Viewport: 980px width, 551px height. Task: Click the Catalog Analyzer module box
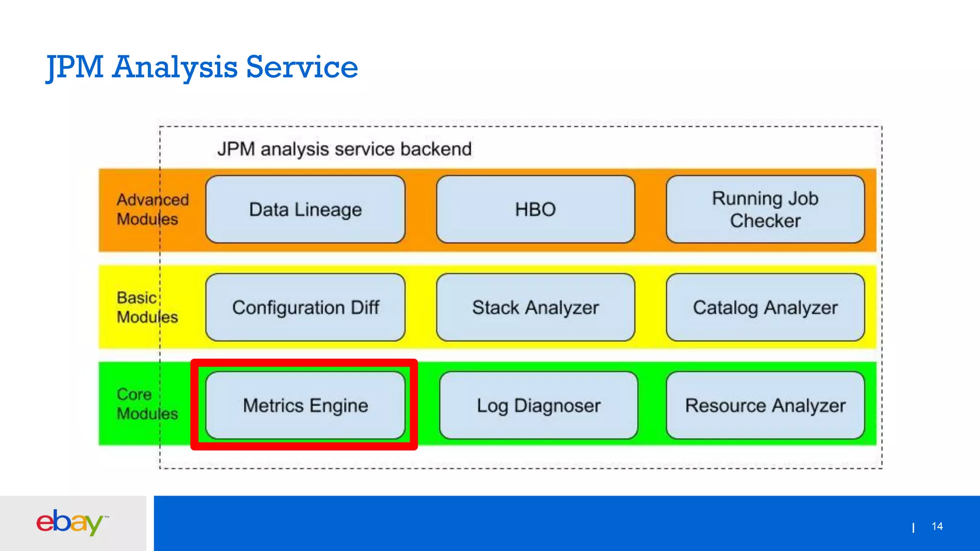765,308
